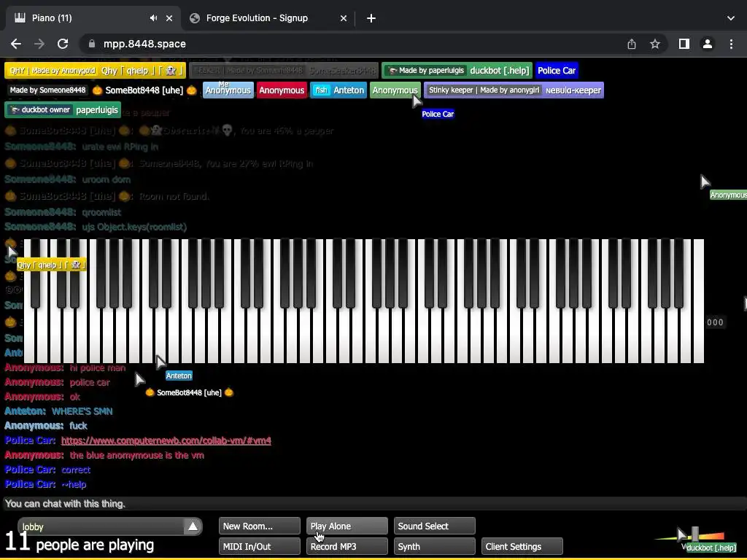Screen dimensions: 747x560
Task: Click the chat input 'You can chat with this thing'
Action: pos(373,503)
